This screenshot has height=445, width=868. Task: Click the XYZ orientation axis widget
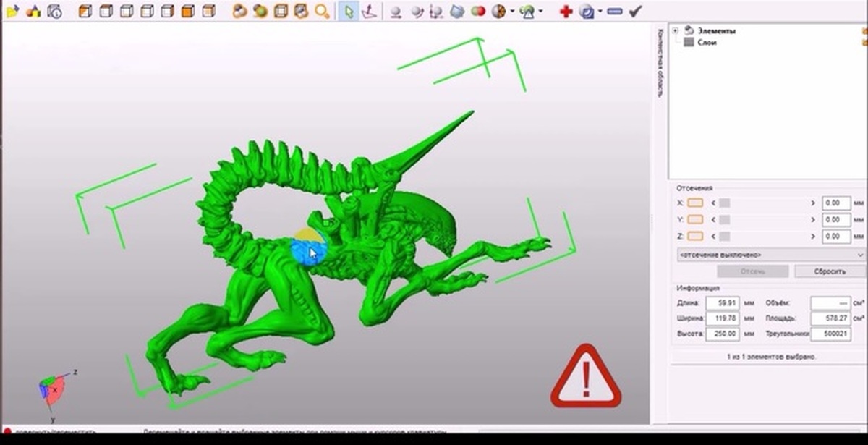55,393
